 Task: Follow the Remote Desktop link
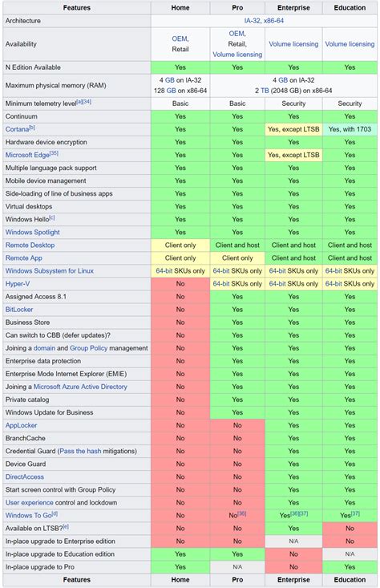pyautogui.click(x=30, y=245)
